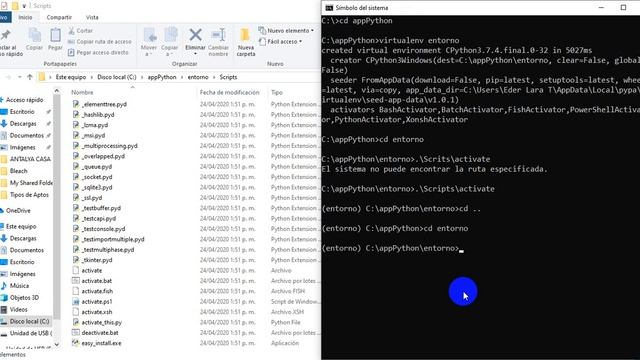Open the Mover a dropdown

point(149,42)
